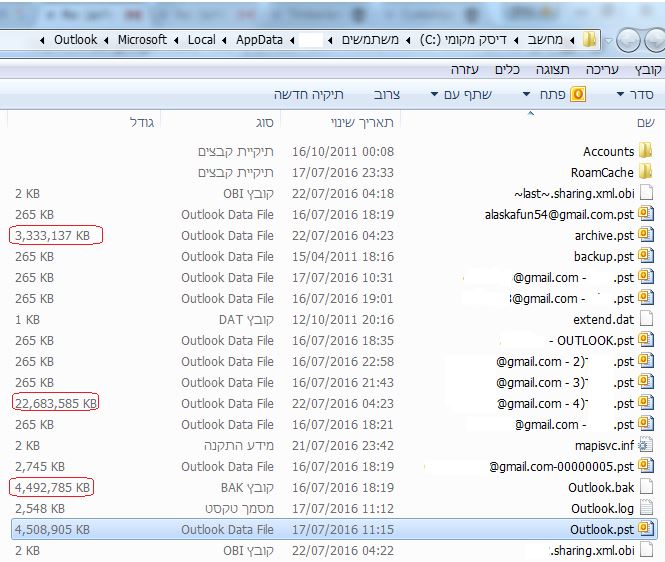This screenshot has height=562, width=665.
Task: Click the extend.dat file icon
Action: pyautogui.click(x=646, y=319)
